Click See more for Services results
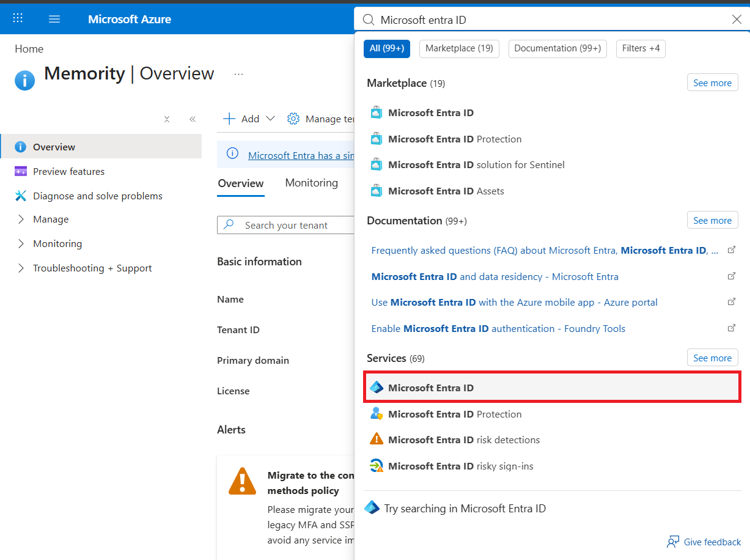 tap(712, 358)
